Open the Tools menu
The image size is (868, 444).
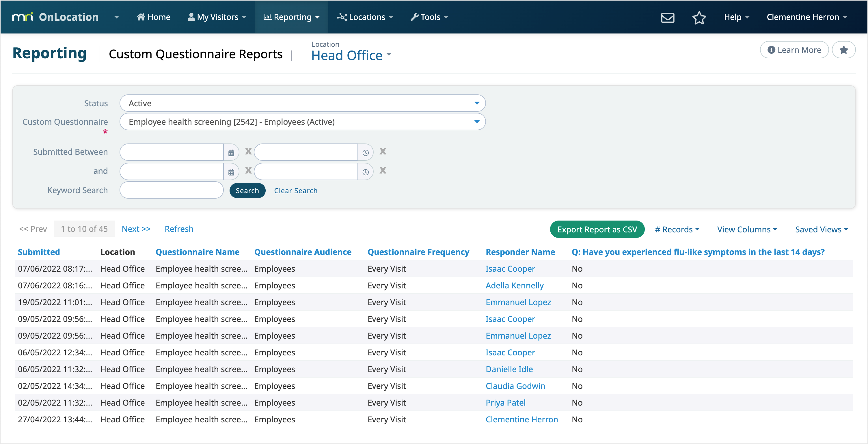tap(429, 17)
